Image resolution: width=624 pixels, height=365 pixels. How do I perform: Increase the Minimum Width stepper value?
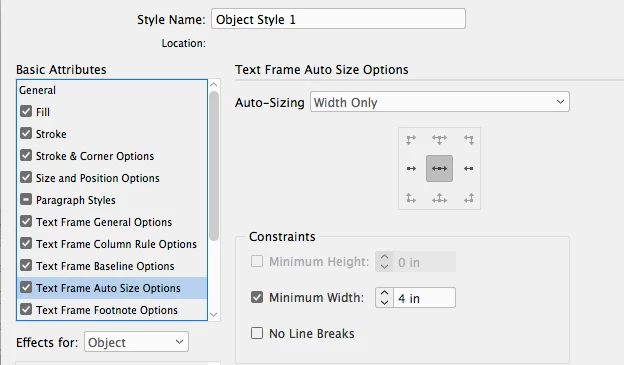pos(384,293)
